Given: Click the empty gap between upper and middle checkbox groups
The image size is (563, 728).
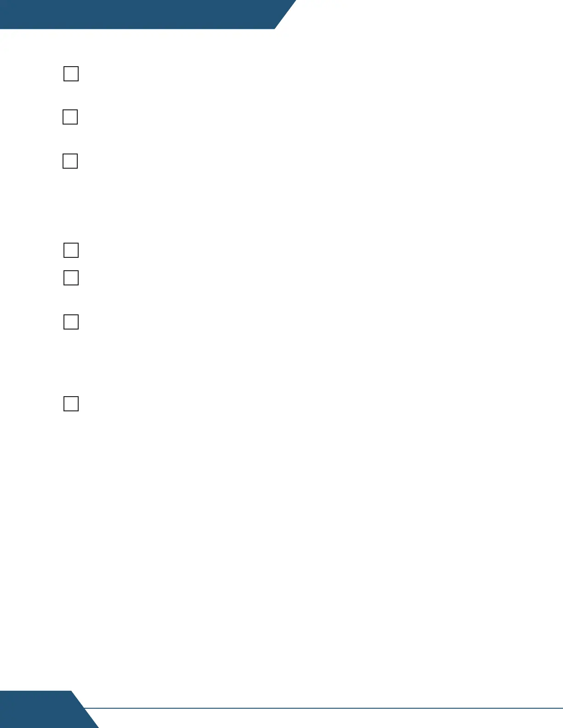Looking at the screenshot, I should tap(281, 206).
